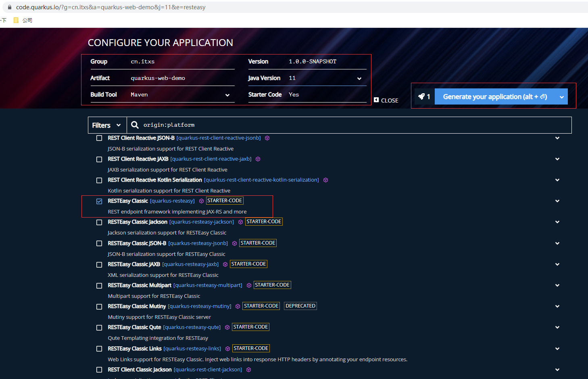Click platform icon next to quarkus-rest-client-reactive-jsonb
588x379 pixels.
pyautogui.click(x=267, y=138)
